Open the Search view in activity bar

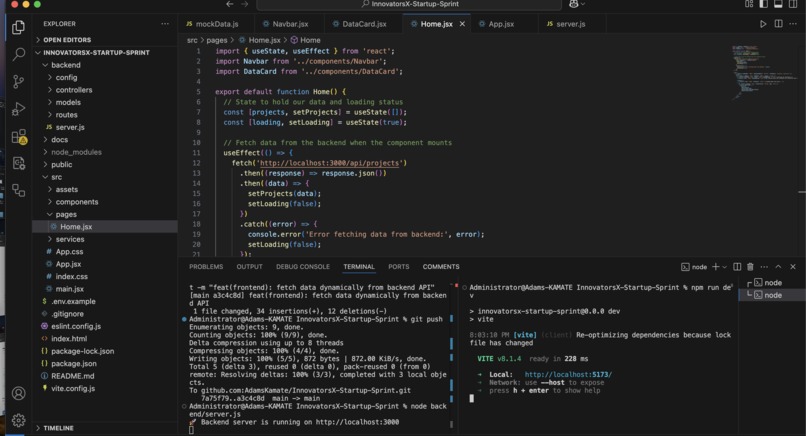pos(19,53)
